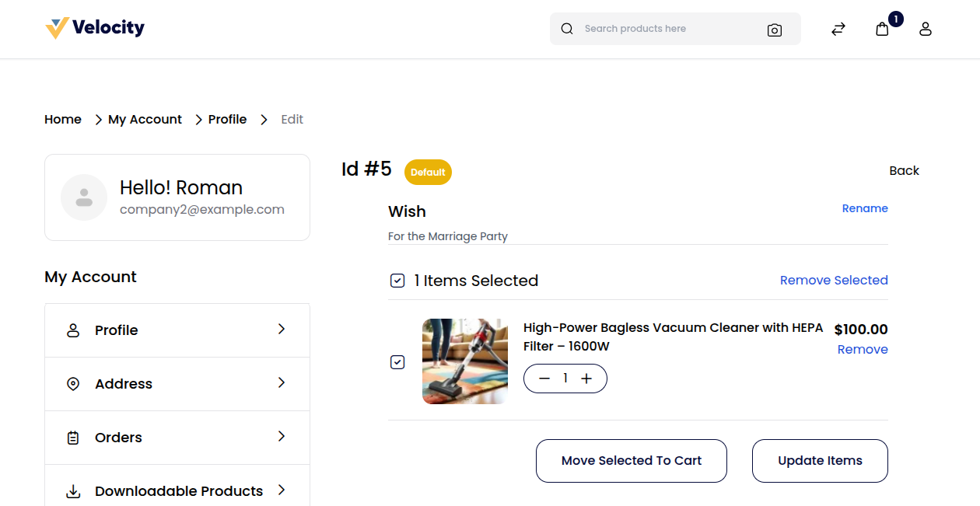The width and height of the screenshot is (980, 506).
Task: Click the Velocity logo
Action: pyautogui.click(x=95, y=28)
